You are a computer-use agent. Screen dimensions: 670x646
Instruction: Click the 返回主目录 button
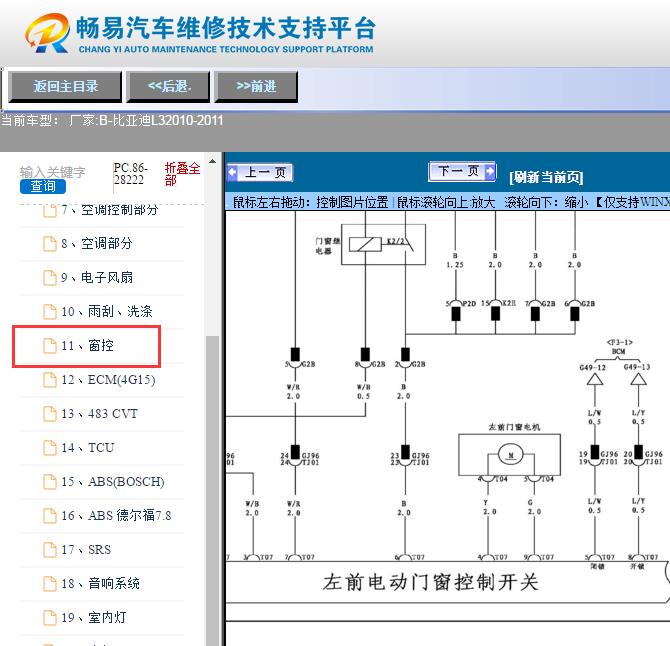[65, 87]
